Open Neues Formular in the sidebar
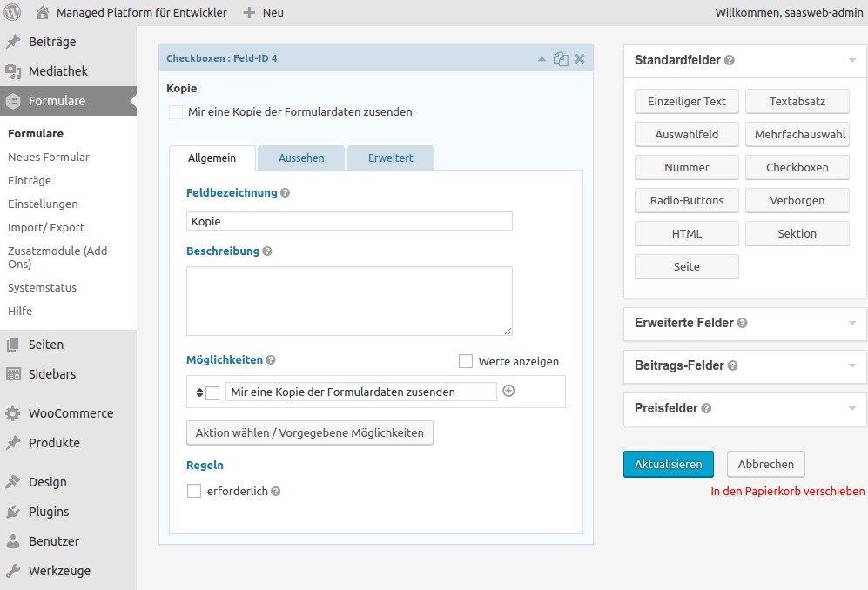This screenshot has width=868, height=590. point(49,158)
